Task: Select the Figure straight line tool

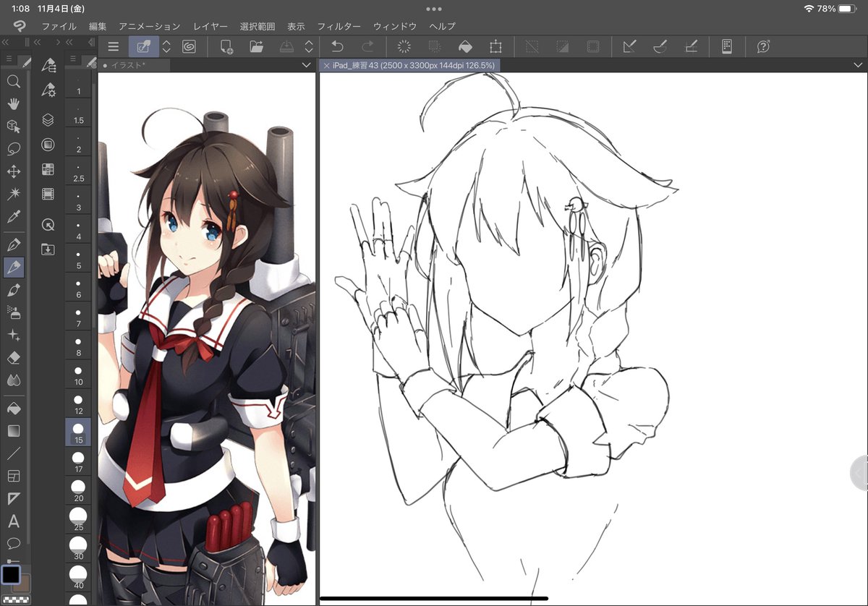Action: click(x=13, y=453)
